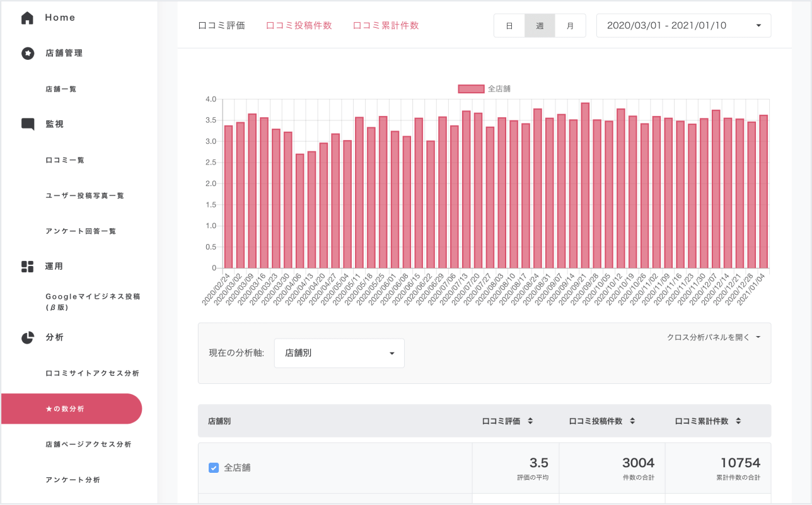Open 口コミサイトアクセス分析 page
Image resolution: width=812 pixels, height=505 pixels.
click(92, 373)
